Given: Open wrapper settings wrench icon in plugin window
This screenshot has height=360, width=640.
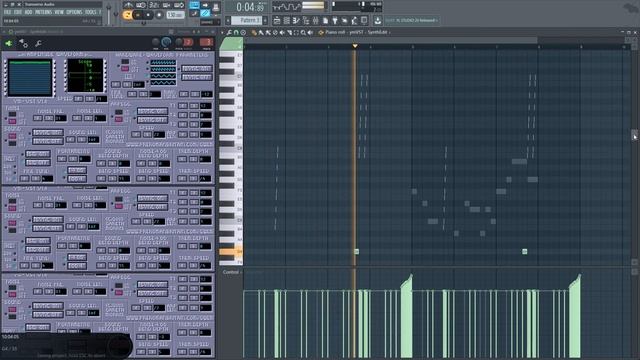Looking at the screenshot, I should click(38, 43).
